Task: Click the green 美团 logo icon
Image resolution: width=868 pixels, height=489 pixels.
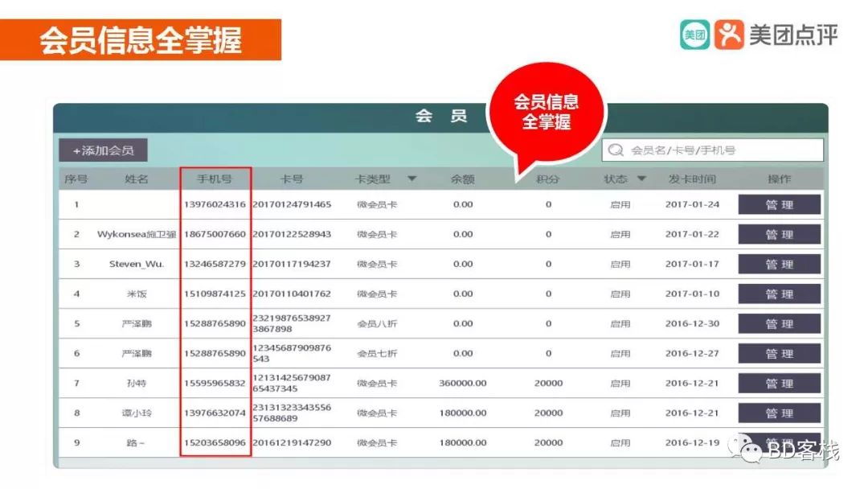Action: pos(695,35)
